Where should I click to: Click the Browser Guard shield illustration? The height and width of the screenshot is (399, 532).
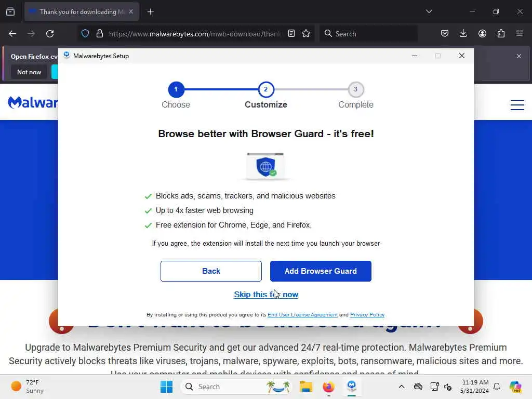(265, 166)
